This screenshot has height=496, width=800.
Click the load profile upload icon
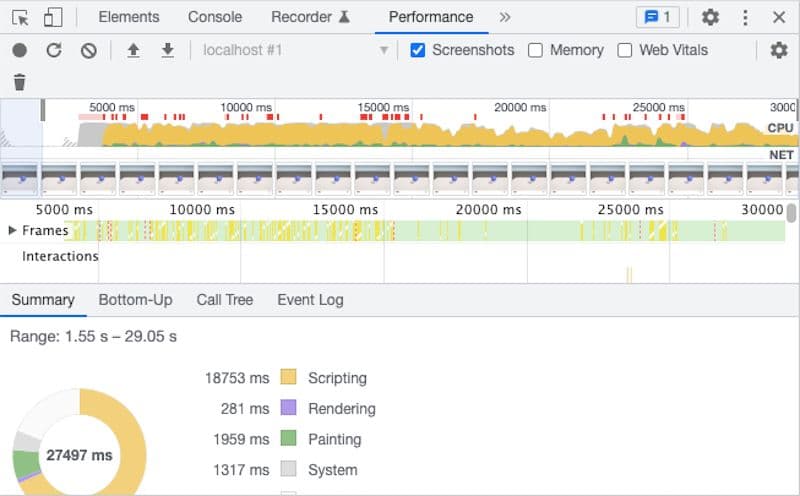(133, 50)
